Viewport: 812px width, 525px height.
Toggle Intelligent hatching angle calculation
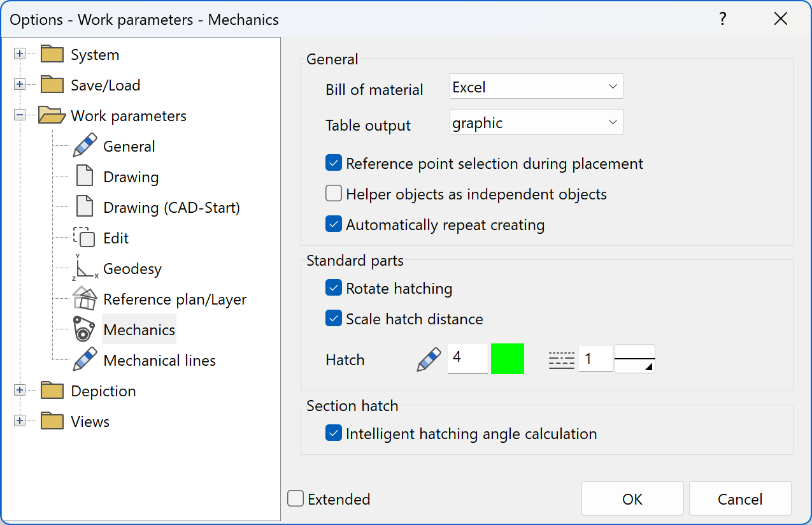pos(333,433)
